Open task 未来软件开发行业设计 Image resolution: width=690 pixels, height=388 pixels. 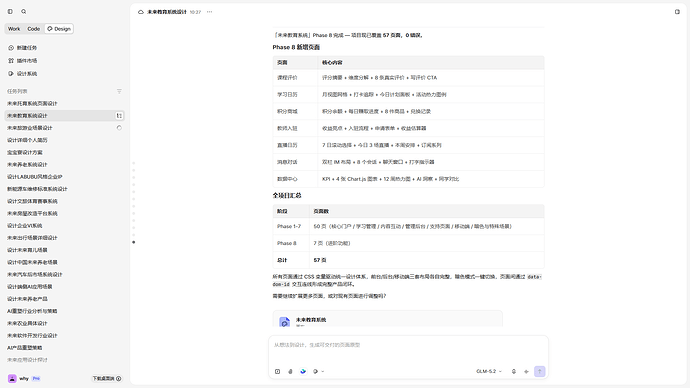pos(64,335)
